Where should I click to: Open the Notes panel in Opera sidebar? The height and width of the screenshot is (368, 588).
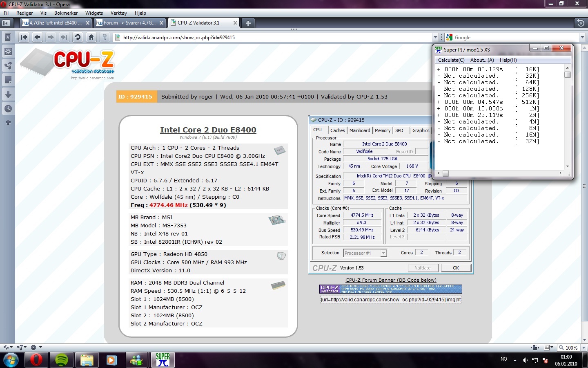[8, 80]
